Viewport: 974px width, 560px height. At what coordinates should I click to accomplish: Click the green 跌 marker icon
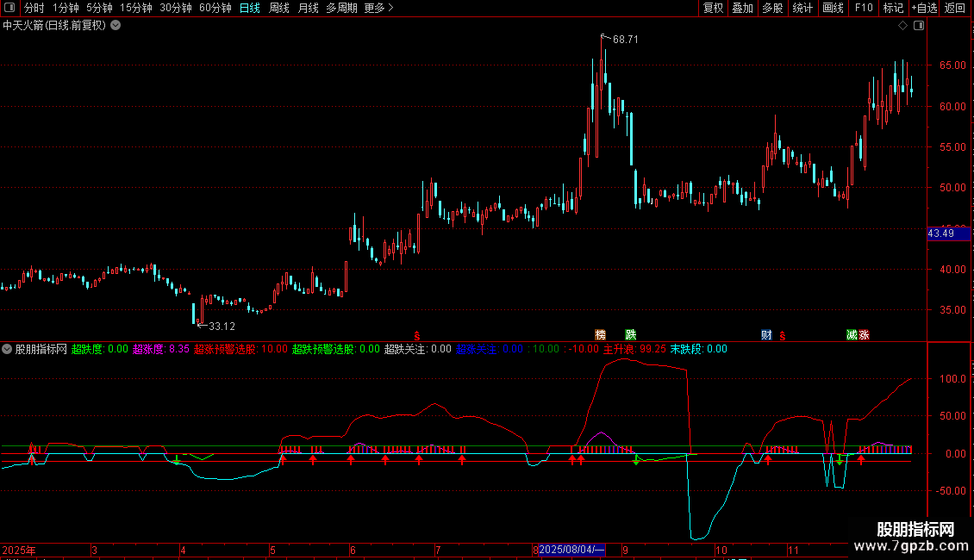coord(630,334)
